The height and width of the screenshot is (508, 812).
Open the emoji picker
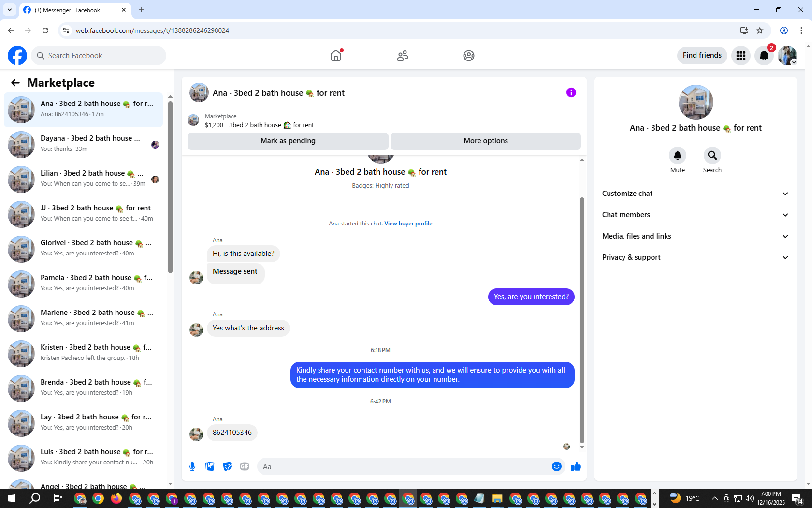tap(557, 466)
